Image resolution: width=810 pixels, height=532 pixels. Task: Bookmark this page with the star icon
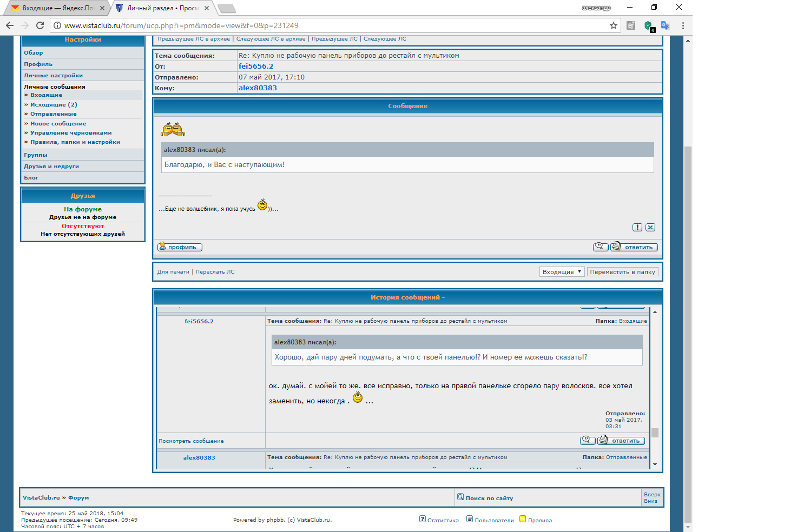click(x=614, y=25)
